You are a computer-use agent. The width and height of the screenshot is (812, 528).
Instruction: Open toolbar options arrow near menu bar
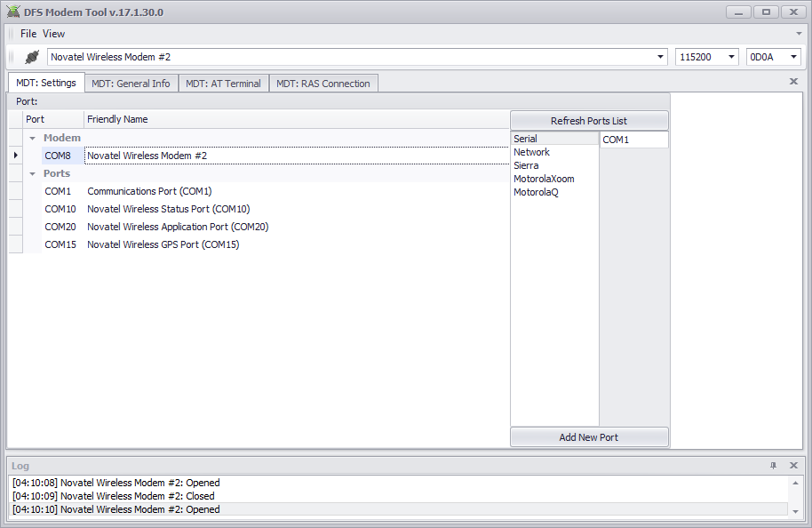799,34
